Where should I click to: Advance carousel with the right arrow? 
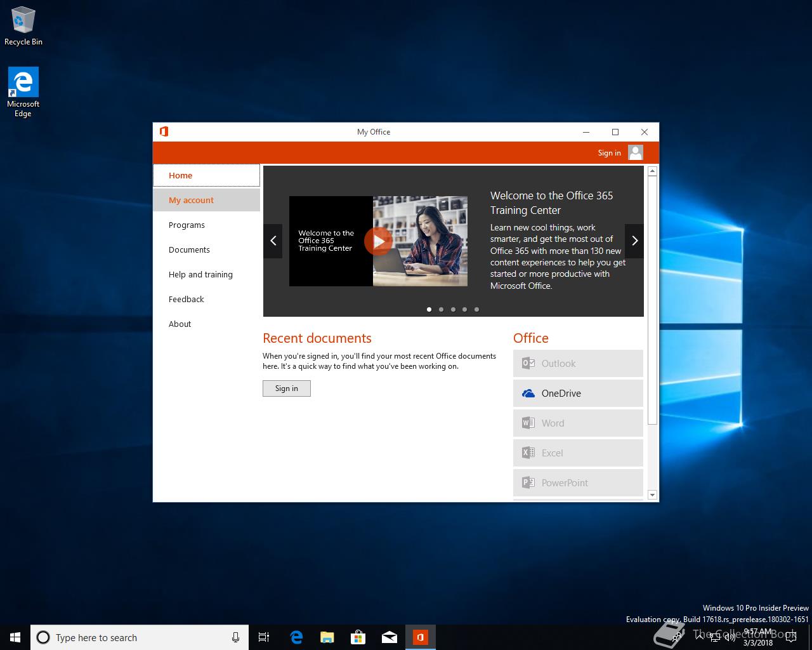point(634,241)
